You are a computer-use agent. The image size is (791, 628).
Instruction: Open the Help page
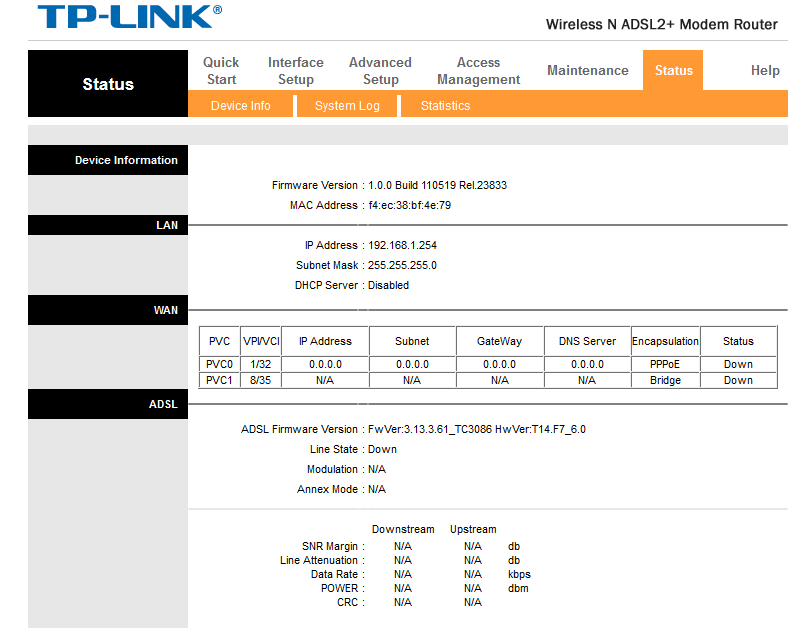(765, 71)
